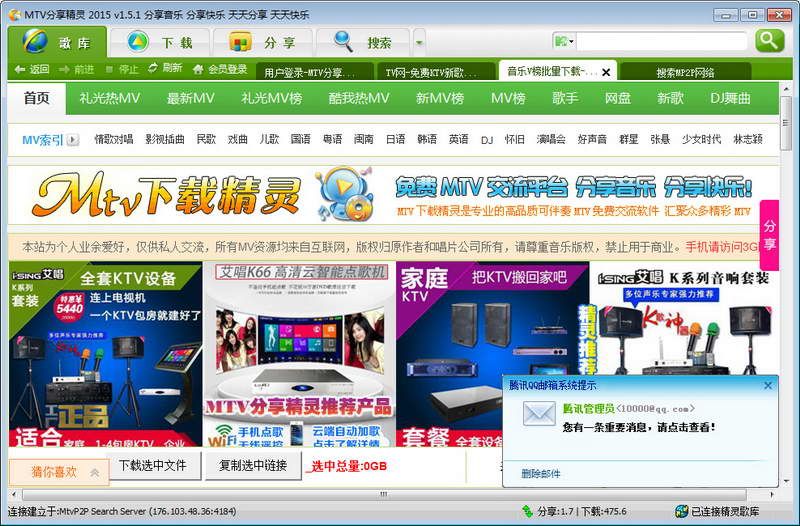Screen dimensions: 800x526
Task: Open the 影视插曲 category link
Action: [x=165, y=139]
